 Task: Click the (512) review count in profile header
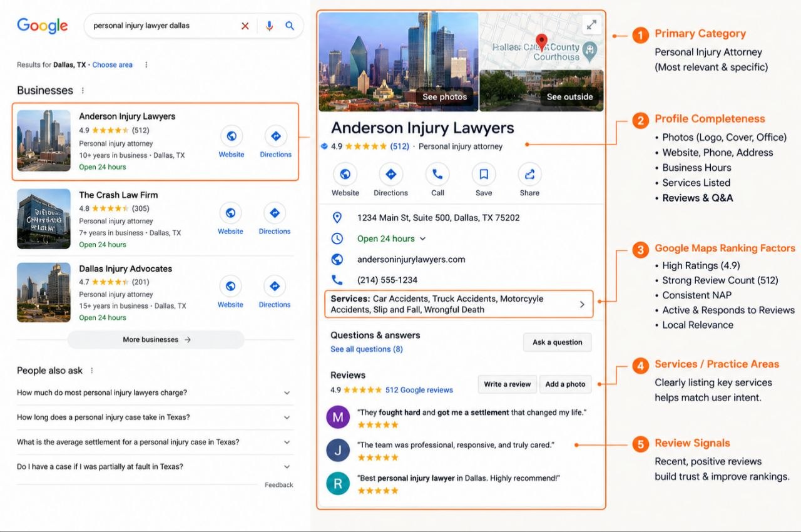click(x=399, y=146)
